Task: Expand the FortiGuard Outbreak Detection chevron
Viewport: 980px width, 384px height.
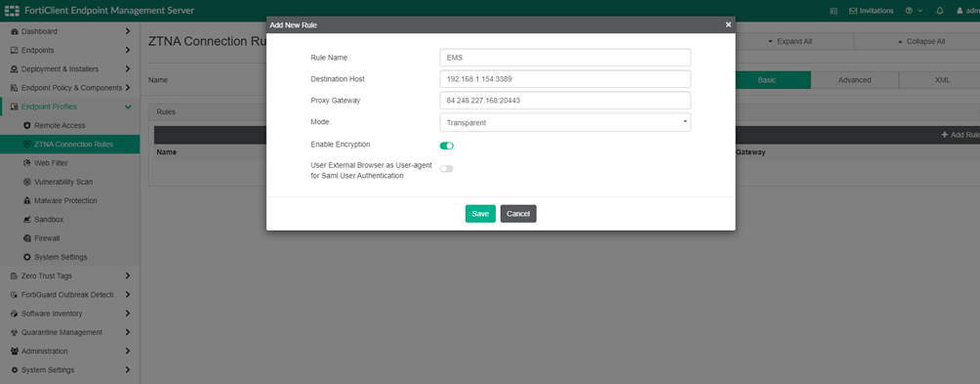Action: point(128,294)
